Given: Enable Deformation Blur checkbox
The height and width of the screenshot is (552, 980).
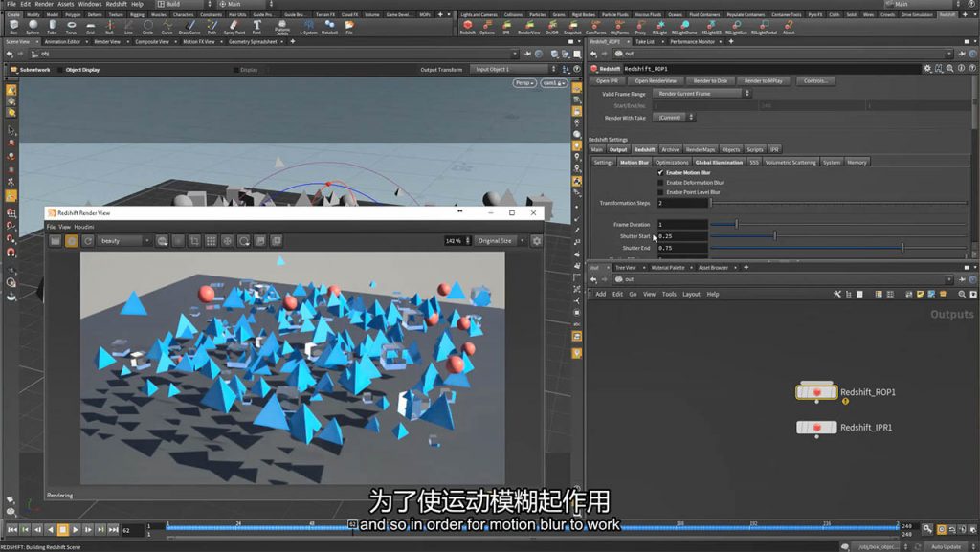Looking at the screenshot, I should 660,183.
